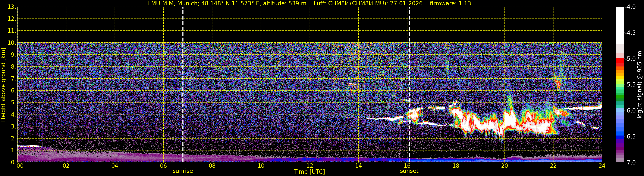The image size is (644, 176).
Task: Click the 'log(rc-signal) @ 905 nm' colorbar label
Action: click(x=640, y=85)
